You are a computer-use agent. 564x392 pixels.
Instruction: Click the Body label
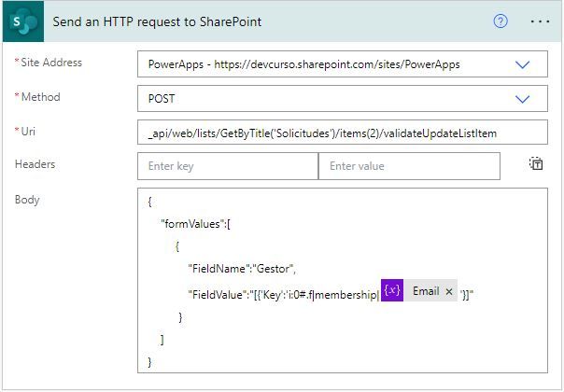click(x=27, y=199)
